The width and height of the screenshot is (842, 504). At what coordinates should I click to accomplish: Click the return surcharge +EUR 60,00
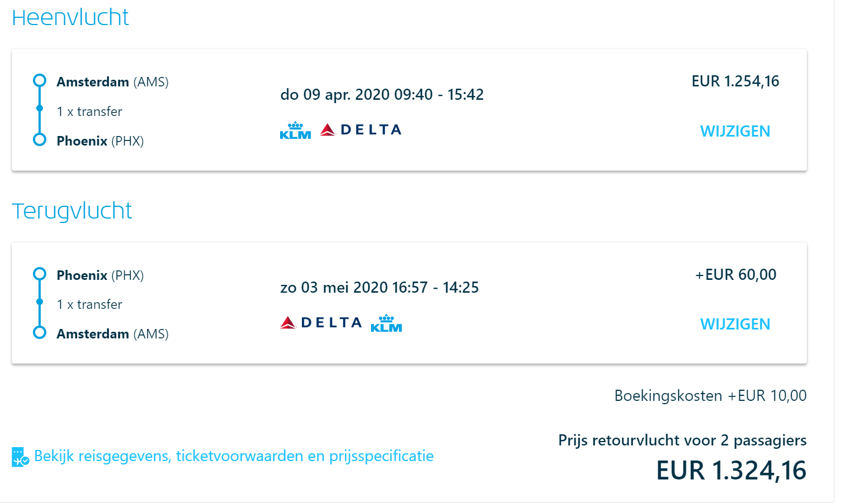click(x=735, y=275)
